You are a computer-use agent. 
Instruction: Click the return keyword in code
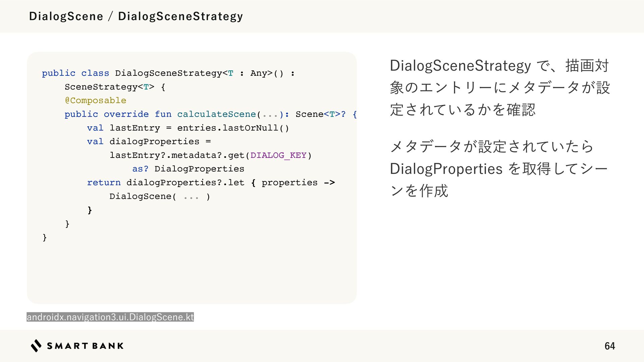coord(104,183)
